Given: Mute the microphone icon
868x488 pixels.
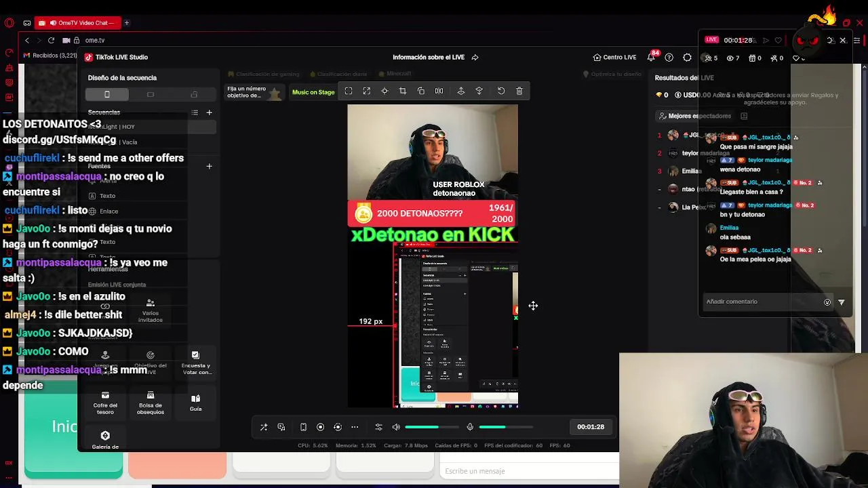Looking at the screenshot, I should pyautogui.click(x=470, y=427).
